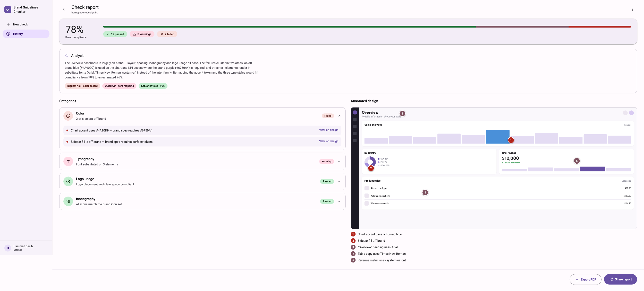Click the H avatar for Hammad Sanih
The height and width of the screenshot is (291, 644).
[x=8, y=248]
